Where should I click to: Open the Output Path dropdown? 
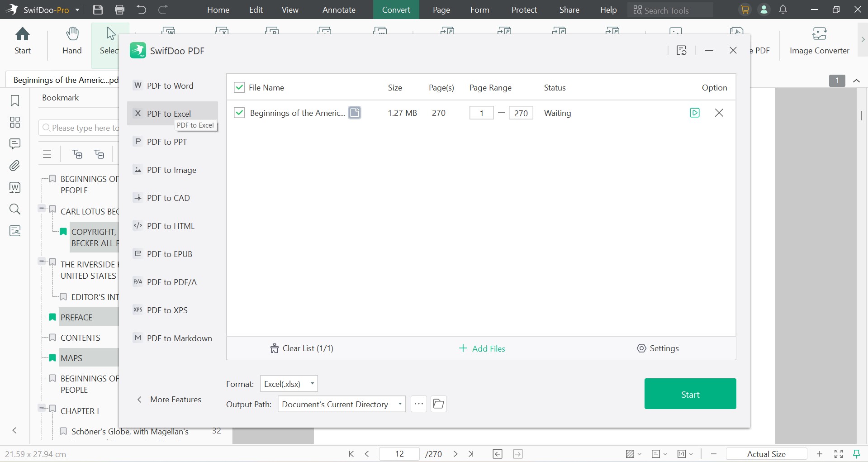pyautogui.click(x=342, y=404)
